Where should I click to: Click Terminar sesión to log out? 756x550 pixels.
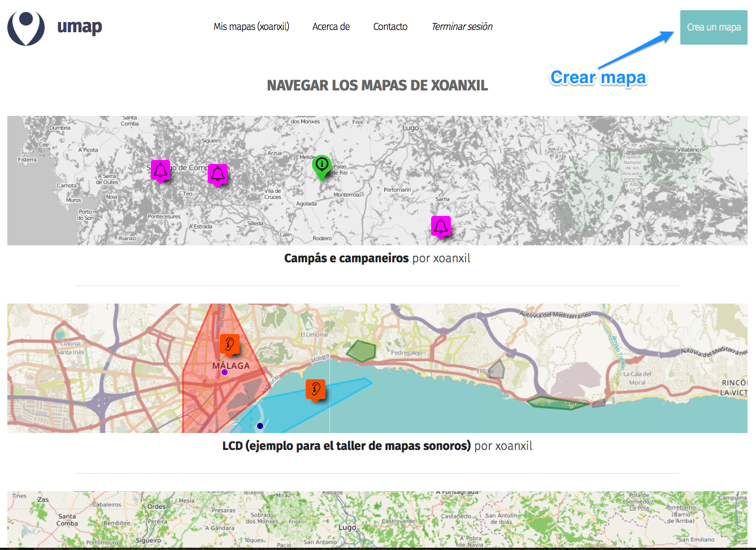pos(462,26)
